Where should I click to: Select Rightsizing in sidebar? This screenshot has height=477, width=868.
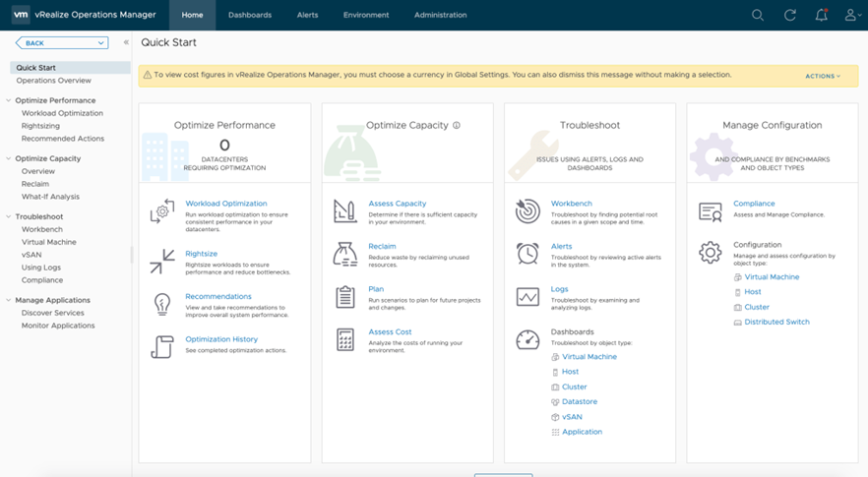[40, 126]
